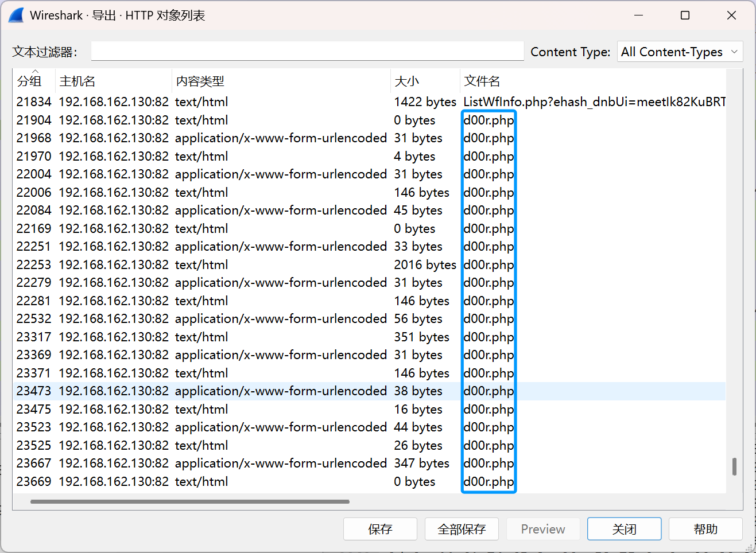Select packet 22253 with 2016 bytes

[x=370, y=264]
